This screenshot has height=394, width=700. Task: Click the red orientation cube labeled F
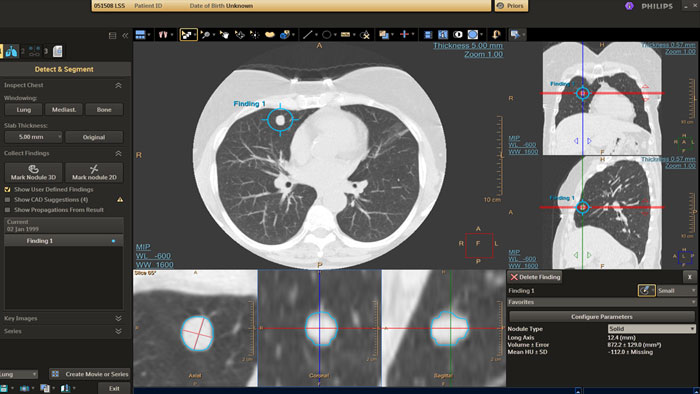pos(479,245)
